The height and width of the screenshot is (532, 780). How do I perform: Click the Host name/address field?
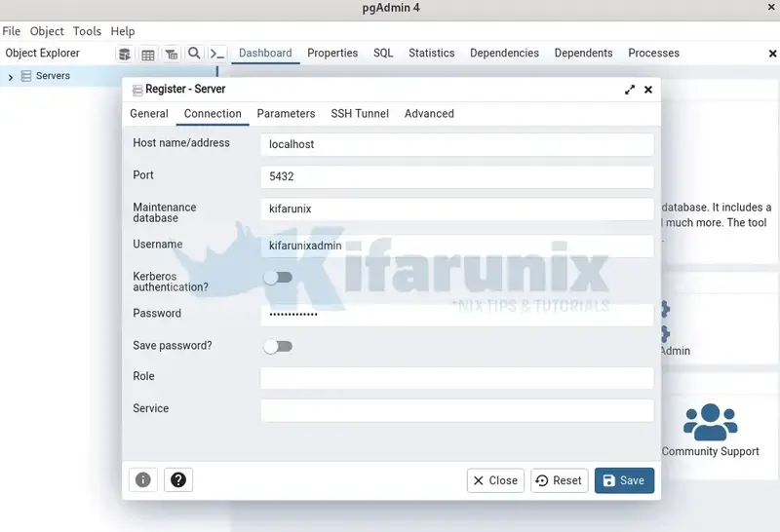click(457, 144)
